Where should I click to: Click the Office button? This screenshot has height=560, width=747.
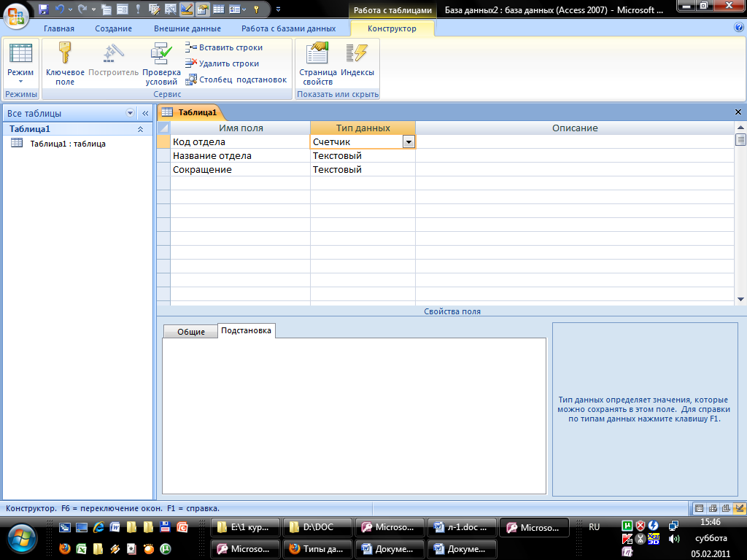point(16,15)
